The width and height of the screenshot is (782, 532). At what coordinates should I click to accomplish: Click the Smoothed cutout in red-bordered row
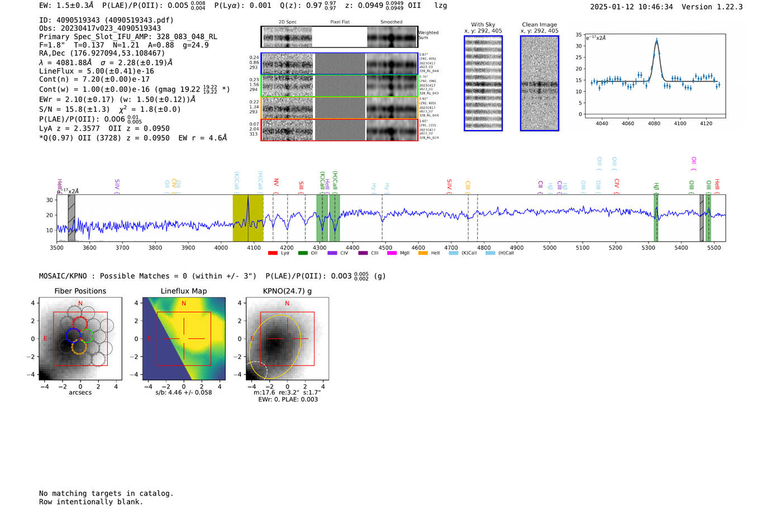point(392,130)
